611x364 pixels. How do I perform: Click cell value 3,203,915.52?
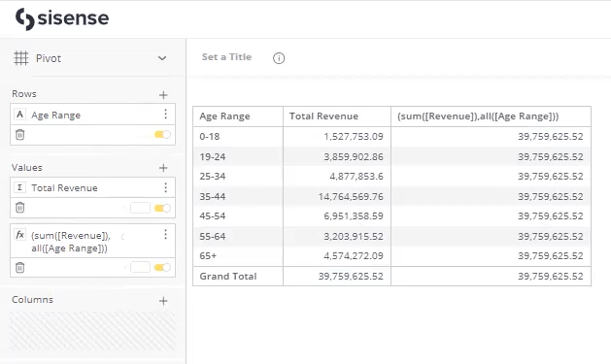pos(354,236)
